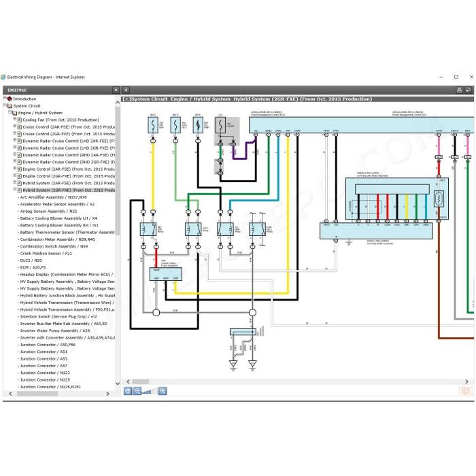Click diagram horizontal scrollbar right arrow
476x476 pixels.
pyautogui.click(x=466, y=381)
